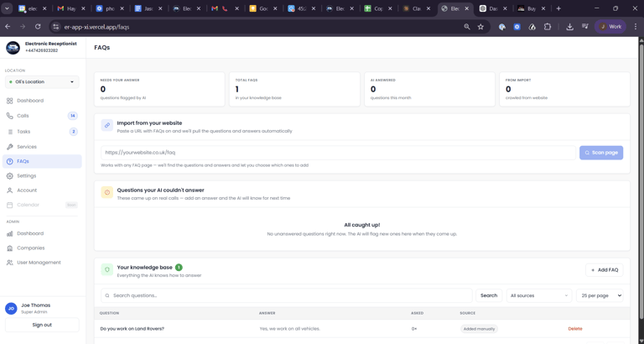Image resolution: width=644 pixels, height=344 pixels.
Task: Click the shield icon beside Your knowledge base
Action: point(107,269)
